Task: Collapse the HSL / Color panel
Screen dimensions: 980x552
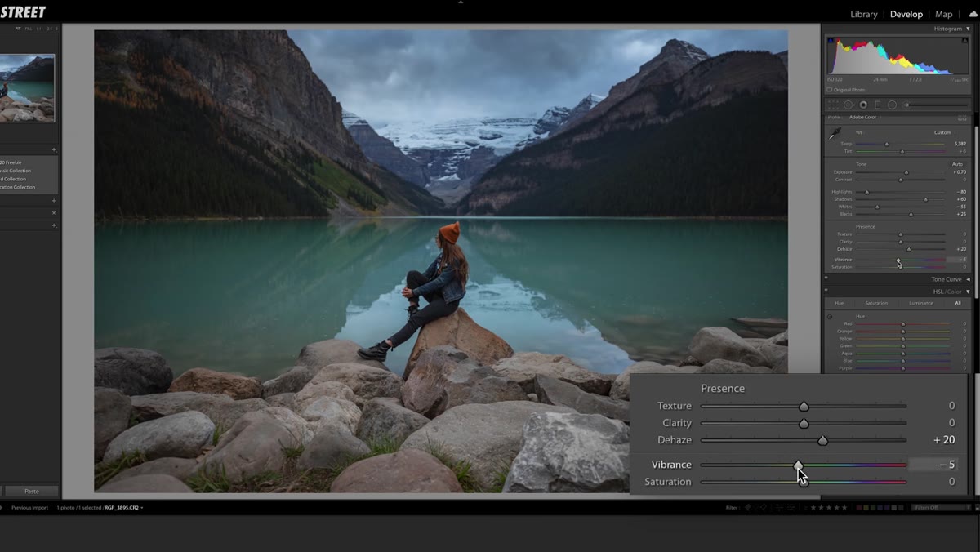Action: 969,292
